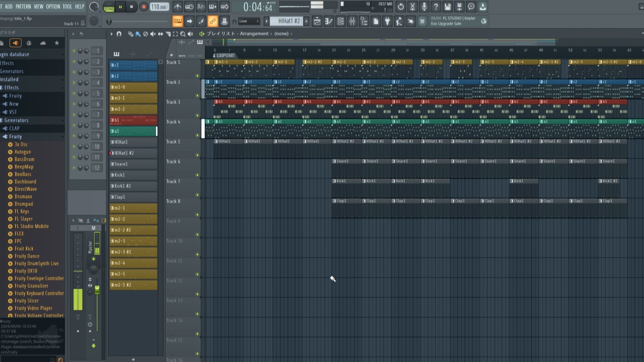Open the PATTERN menu

click(x=23, y=7)
